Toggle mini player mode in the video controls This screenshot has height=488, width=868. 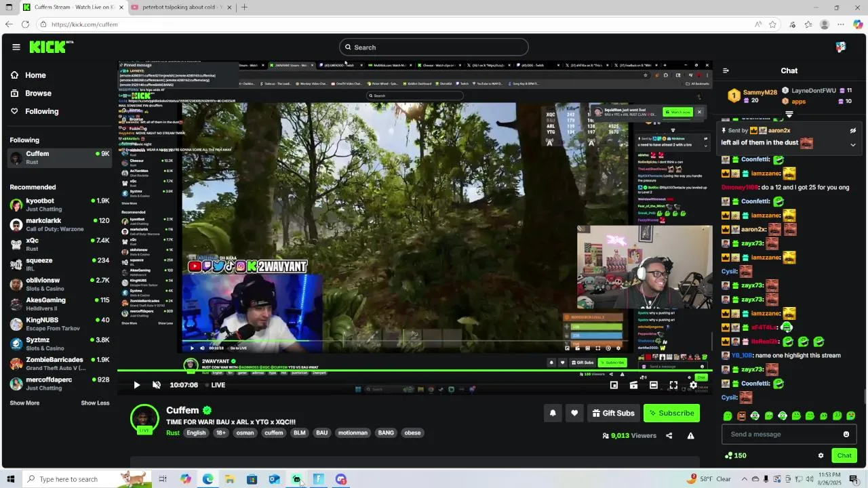coord(614,385)
